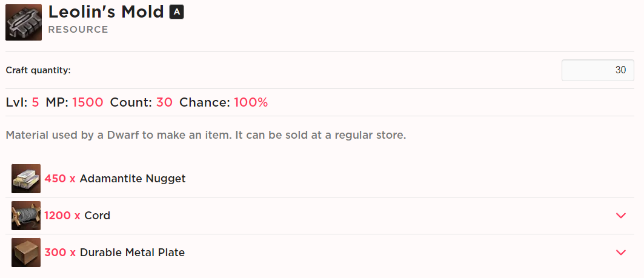Click the 1200 x Cord quantity
Viewport: 644px width, 278px height.
pos(62,216)
